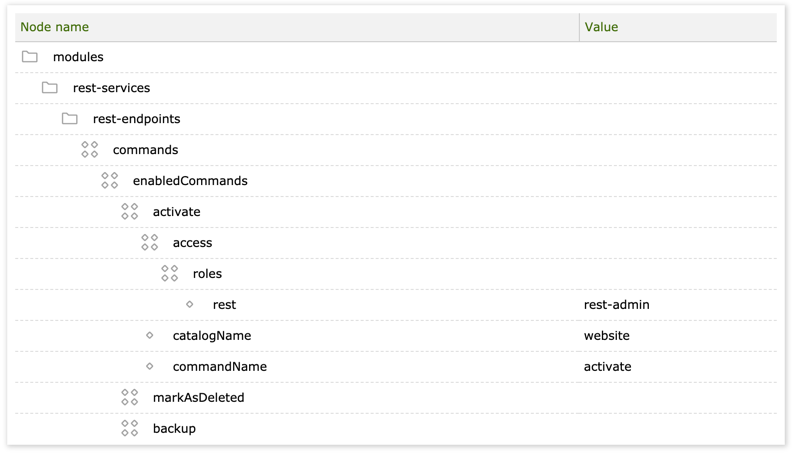The height and width of the screenshot is (453, 792).
Task: Click the activate value of commandName
Action: coord(607,367)
